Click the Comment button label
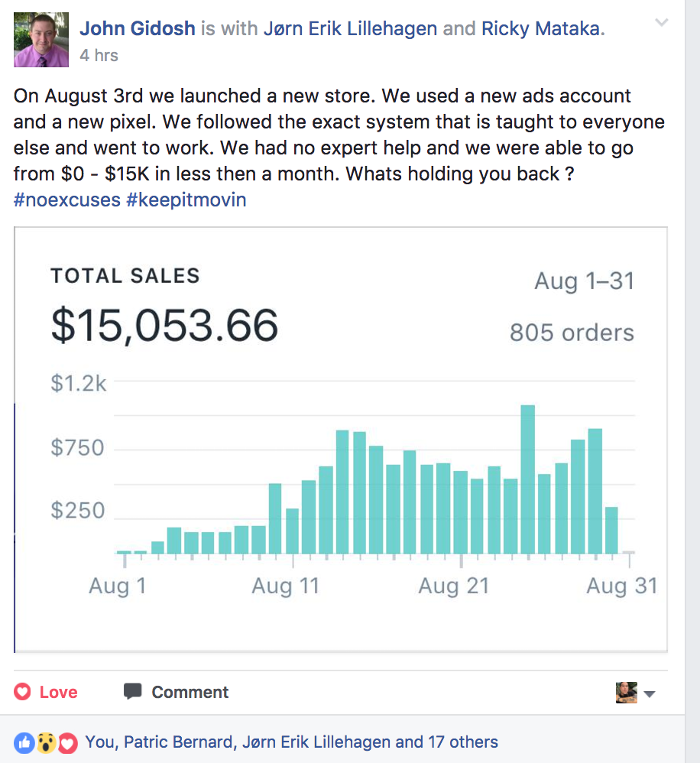This screenshot has width=700, height=763. tap(190, 692)
